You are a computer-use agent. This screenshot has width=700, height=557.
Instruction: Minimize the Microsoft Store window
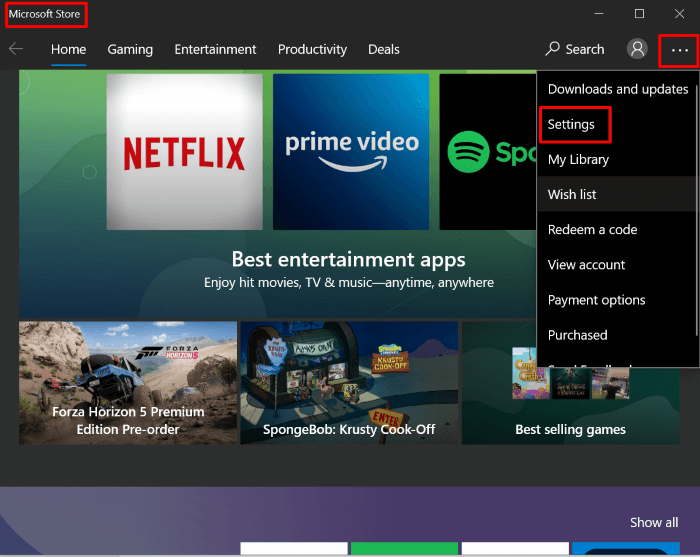click(x=599, y=14)
